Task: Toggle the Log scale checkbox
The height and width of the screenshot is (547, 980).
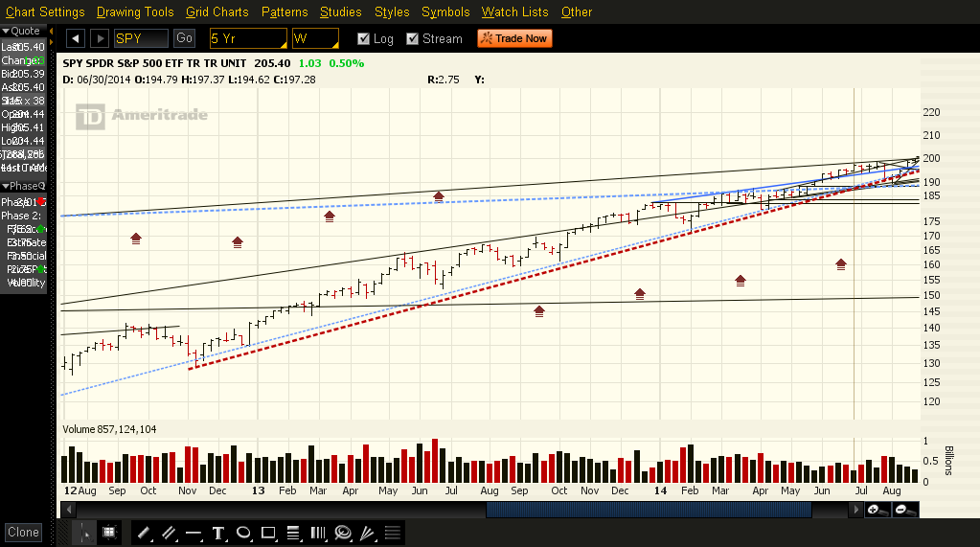Action: pyautogui.click(x=363, y=38)
